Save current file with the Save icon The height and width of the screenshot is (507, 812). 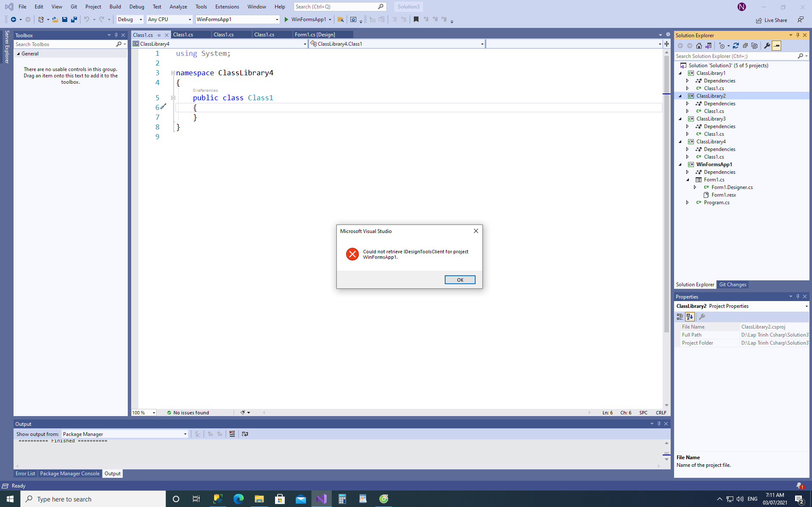65,19
